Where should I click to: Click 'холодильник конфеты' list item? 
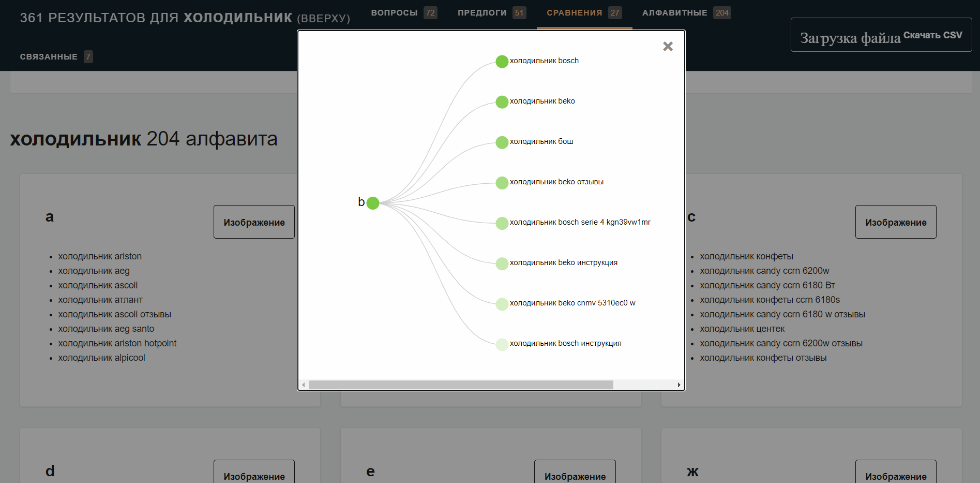tap(746, 256)
